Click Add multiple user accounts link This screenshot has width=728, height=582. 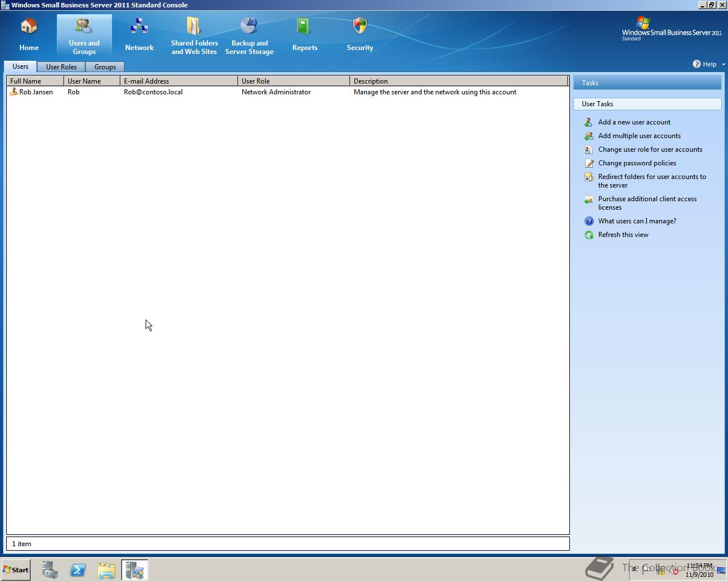(639, 136)
